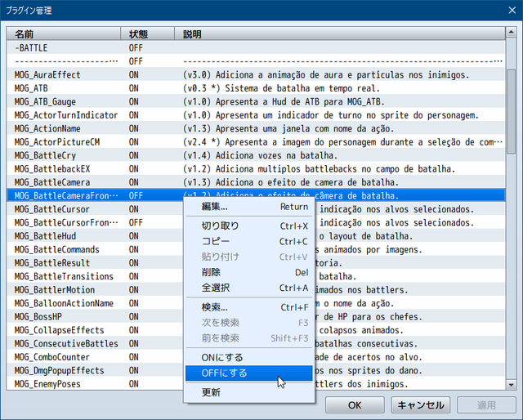523x420 pixels.
Task: Click the vertical scrollbar thumb
Action: [511, 112]
